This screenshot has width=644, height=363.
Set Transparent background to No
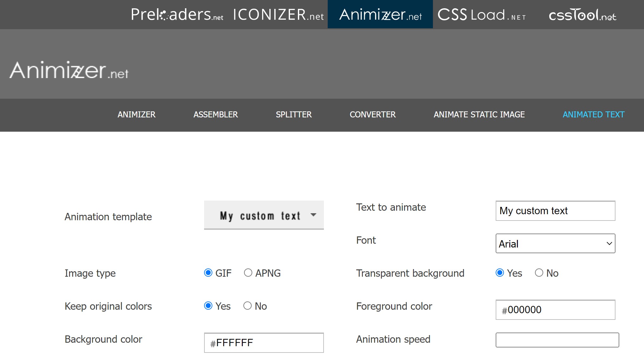(539, 273)
